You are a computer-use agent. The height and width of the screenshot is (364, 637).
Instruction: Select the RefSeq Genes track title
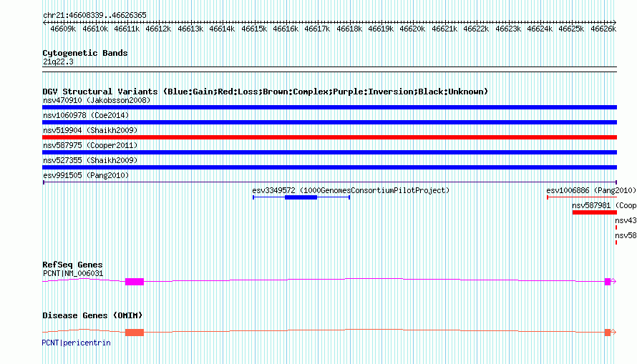point(72,265)
